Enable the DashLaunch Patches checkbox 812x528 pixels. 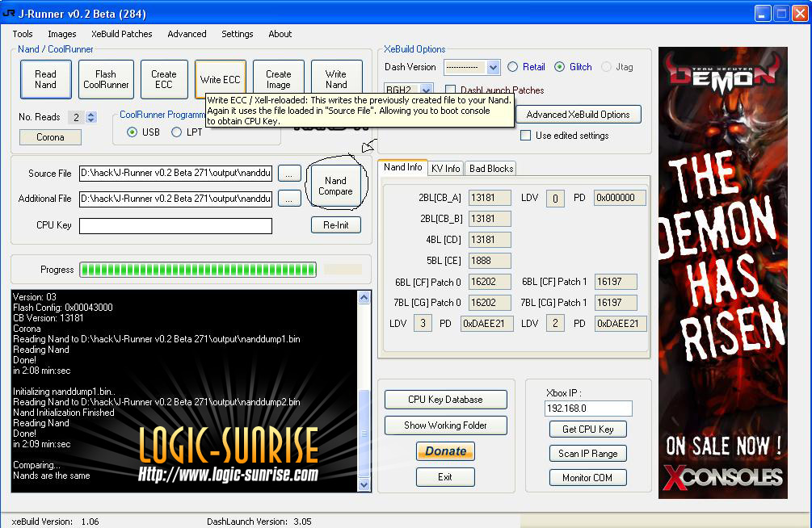coord(451,90)
